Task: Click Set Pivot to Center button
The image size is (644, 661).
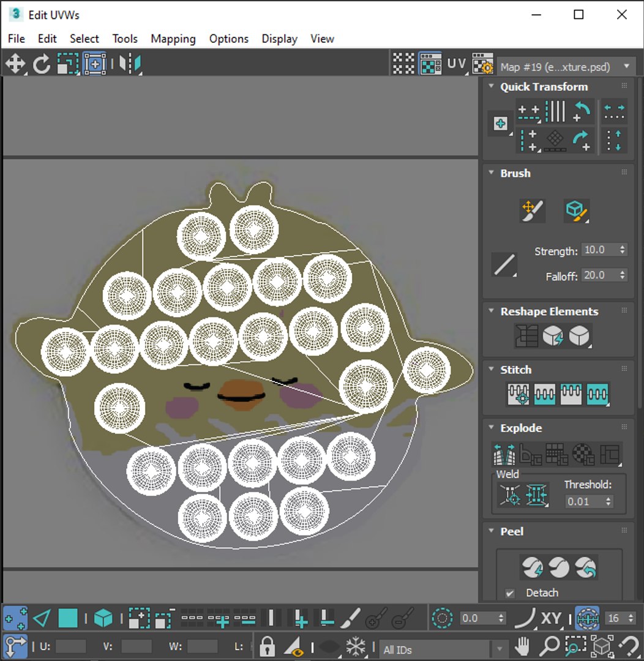Action: point(501,124)
